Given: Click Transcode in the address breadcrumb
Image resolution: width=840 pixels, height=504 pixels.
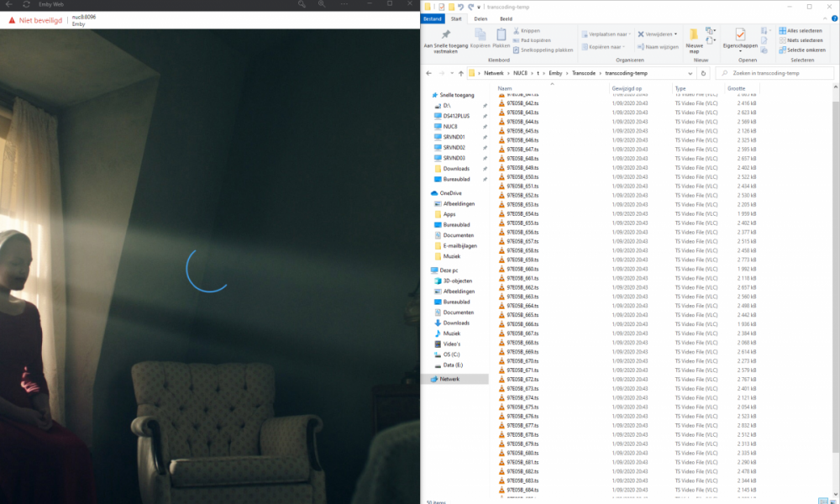Looking at the screenshot, I should 584,73.
